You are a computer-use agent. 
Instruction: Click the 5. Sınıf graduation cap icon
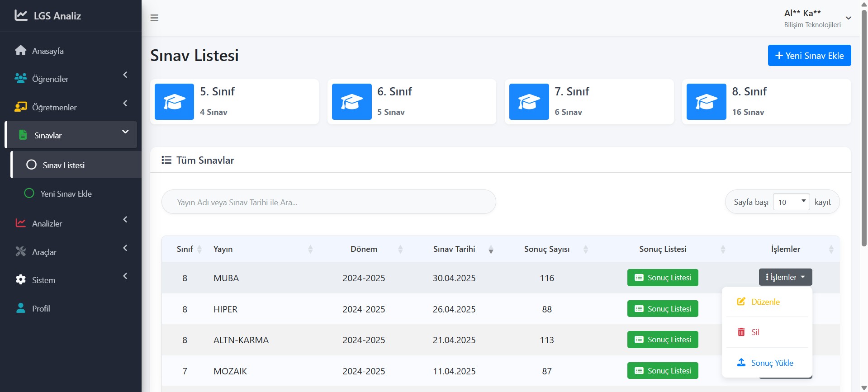[x=174, y=102]
